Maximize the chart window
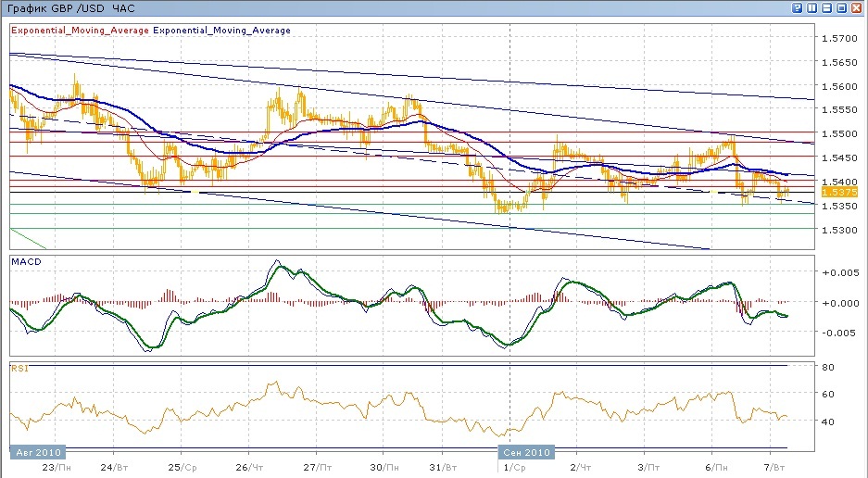The height and width of the screenshot is (478, 868). pos(841,7)
